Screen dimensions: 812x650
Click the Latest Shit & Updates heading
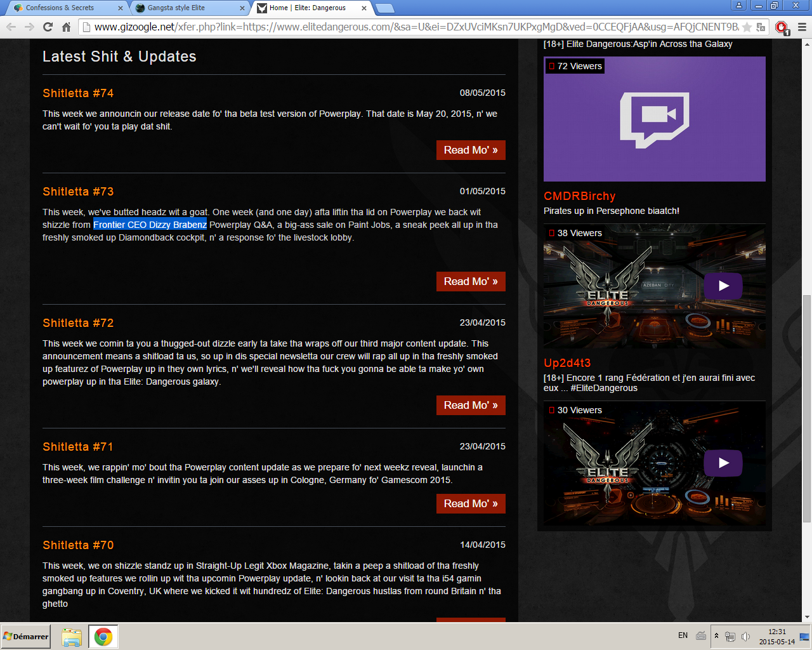coord(119,56)
